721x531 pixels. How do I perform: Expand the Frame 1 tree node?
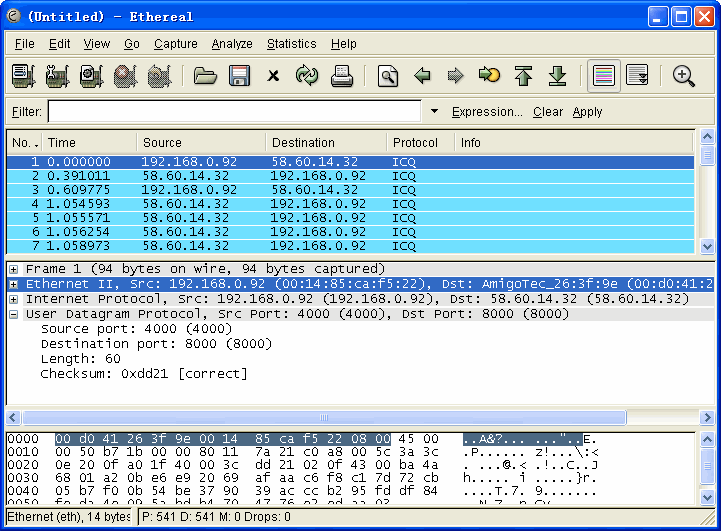(x=14, y=269)
